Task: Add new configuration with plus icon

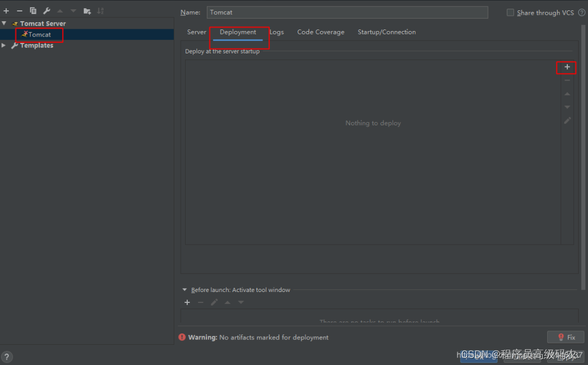Action: (x=6, y=11)
